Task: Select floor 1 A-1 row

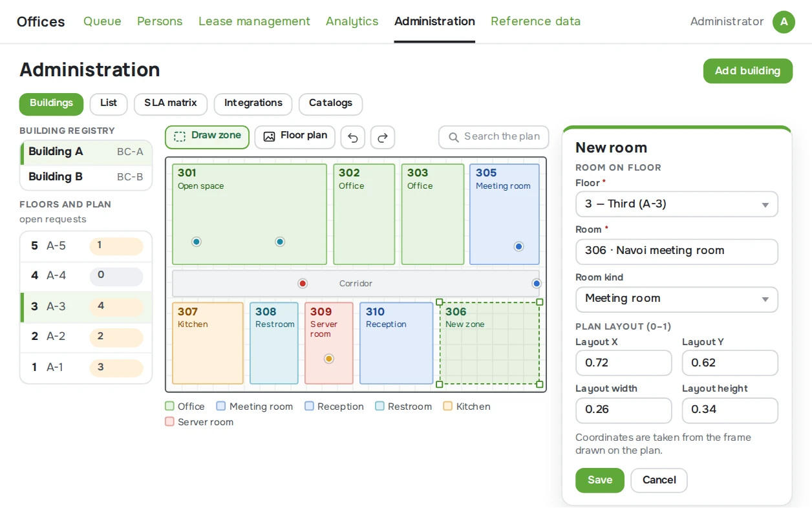Action: [86, 368]
